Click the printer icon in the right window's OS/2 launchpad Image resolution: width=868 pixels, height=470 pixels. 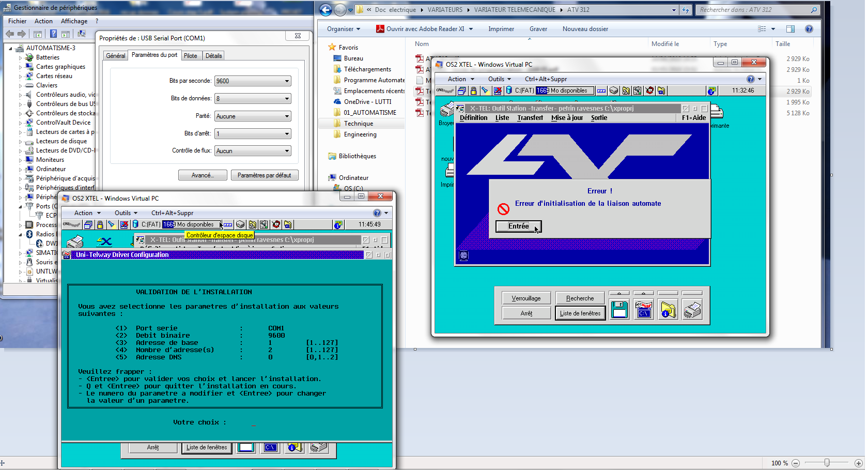pos(692,310)
